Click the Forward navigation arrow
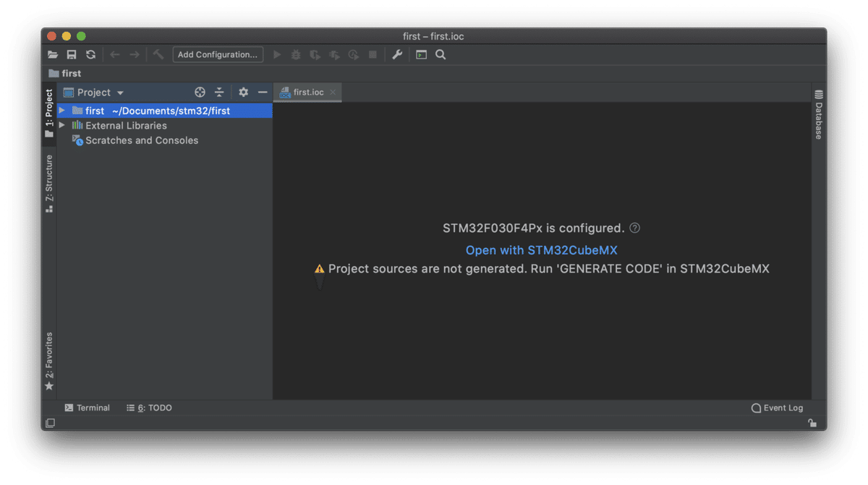Screen dimensions: 868x485 tap(135, 55)
